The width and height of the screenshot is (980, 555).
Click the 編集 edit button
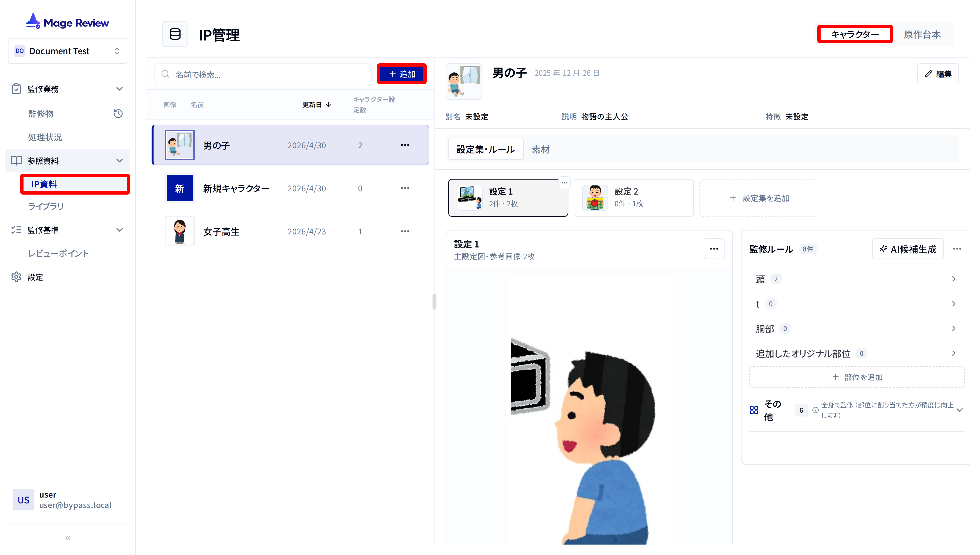(x=938, y=74)
